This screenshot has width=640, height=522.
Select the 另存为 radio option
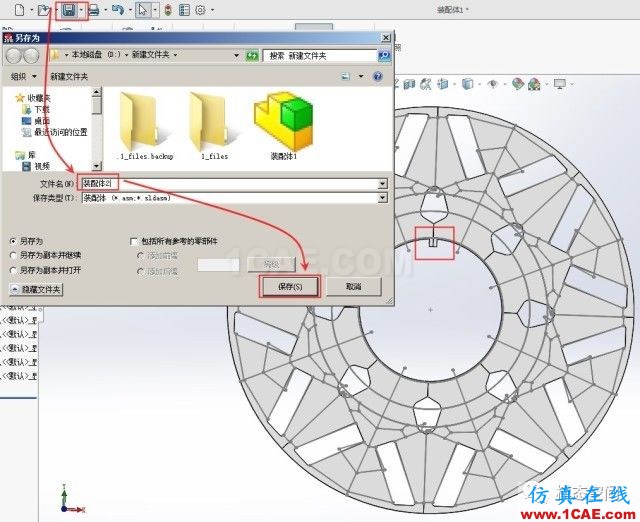[13, 242]
